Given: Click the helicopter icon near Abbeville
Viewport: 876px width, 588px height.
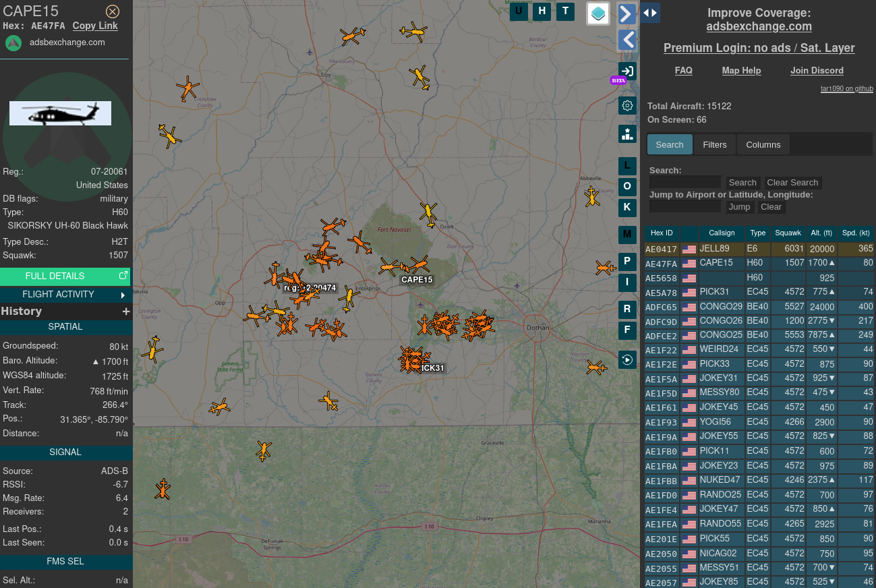Looking at the screenshot, I should (x=592, y=196).
